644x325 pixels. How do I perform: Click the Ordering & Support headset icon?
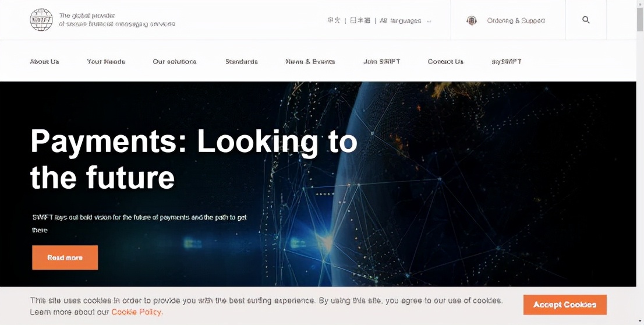[472, 20]
